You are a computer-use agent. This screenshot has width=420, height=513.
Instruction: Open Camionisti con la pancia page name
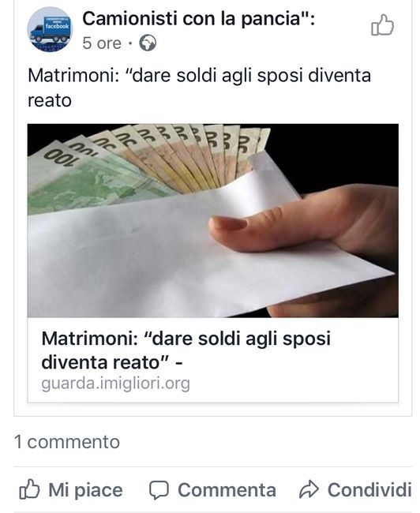pos(198,19)
